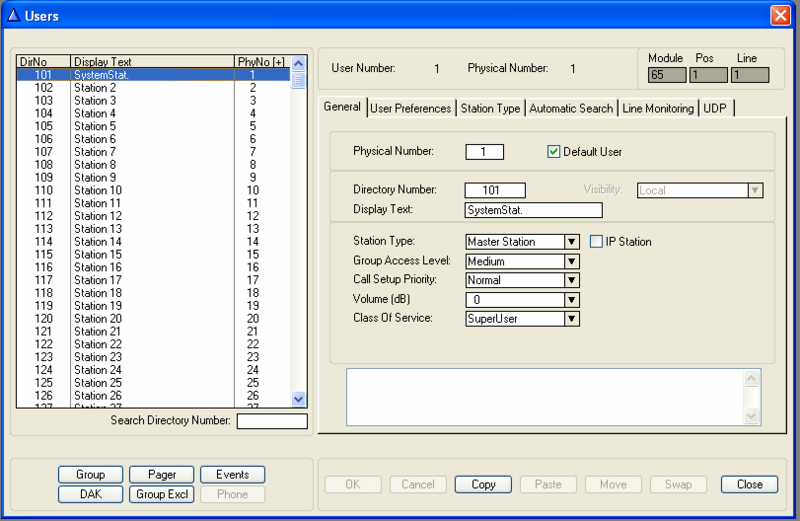Select the Automatic Search tab
Screen dimensions: 800x521
(x=571, y=108)
